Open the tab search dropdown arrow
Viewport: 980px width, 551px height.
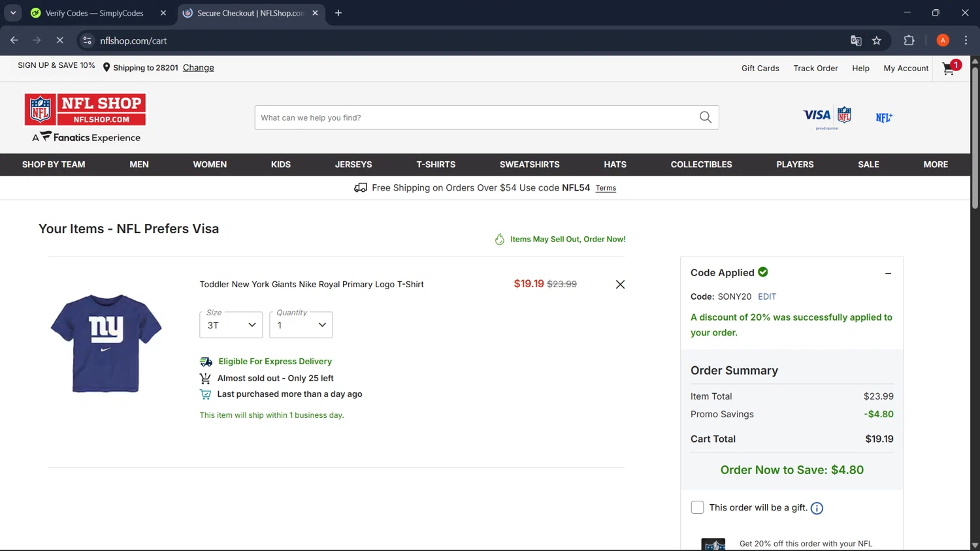[13, 13]
